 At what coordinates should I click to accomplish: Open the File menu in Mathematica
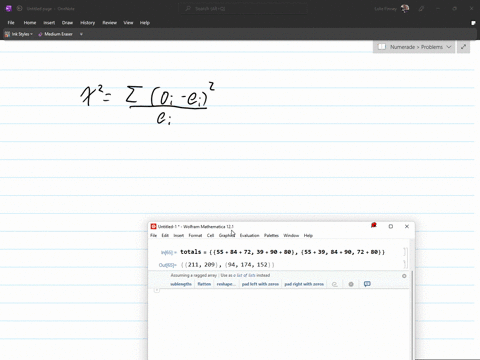pyautogui.click(x=153, y=235)
